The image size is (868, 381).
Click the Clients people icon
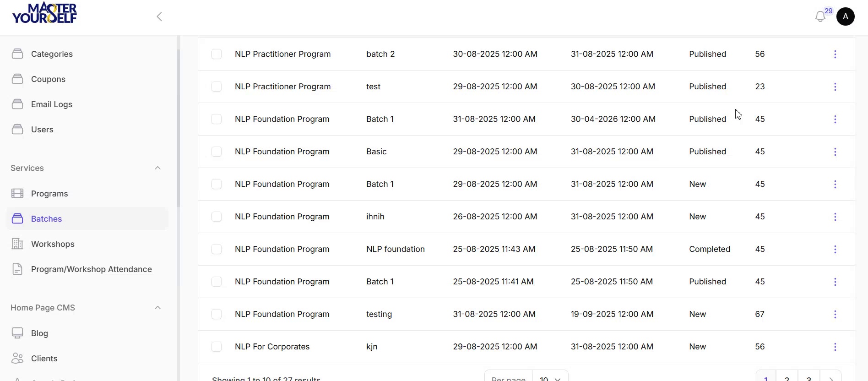point(17,358)
